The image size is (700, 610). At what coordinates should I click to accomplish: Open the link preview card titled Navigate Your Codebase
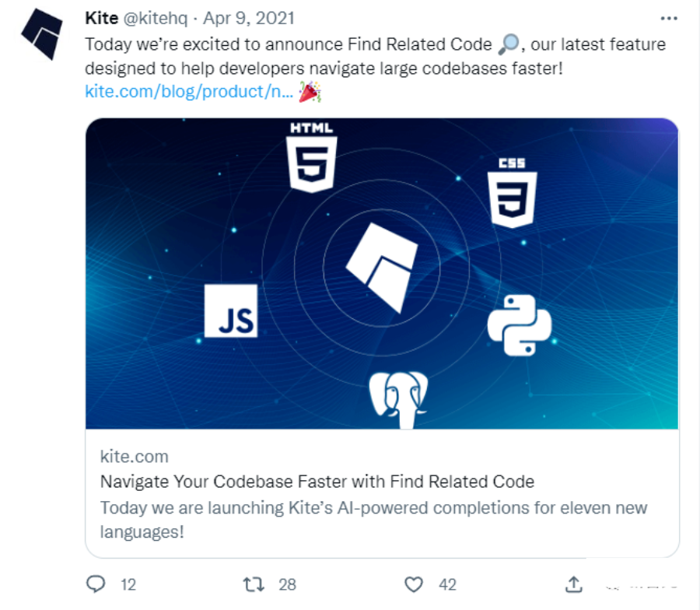tap(316, 482)
